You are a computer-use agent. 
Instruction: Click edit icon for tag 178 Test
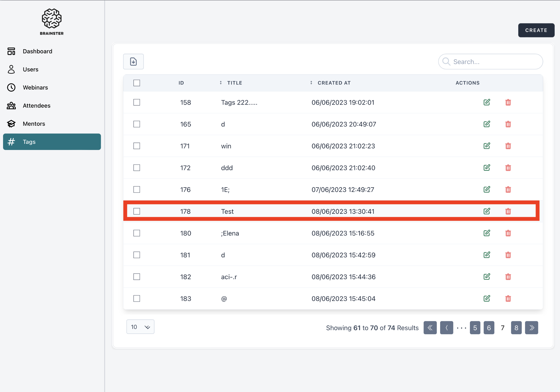tap(486, 211)
